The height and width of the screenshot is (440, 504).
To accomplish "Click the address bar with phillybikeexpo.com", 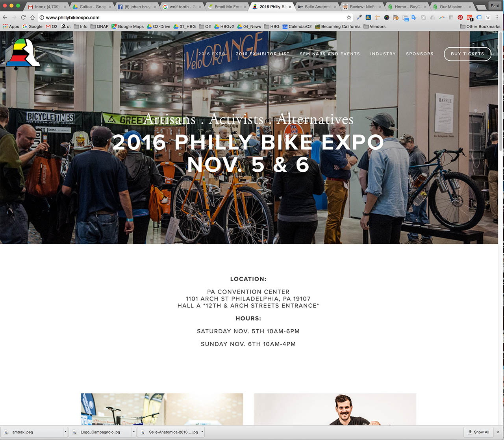I will tap(193, 18).
